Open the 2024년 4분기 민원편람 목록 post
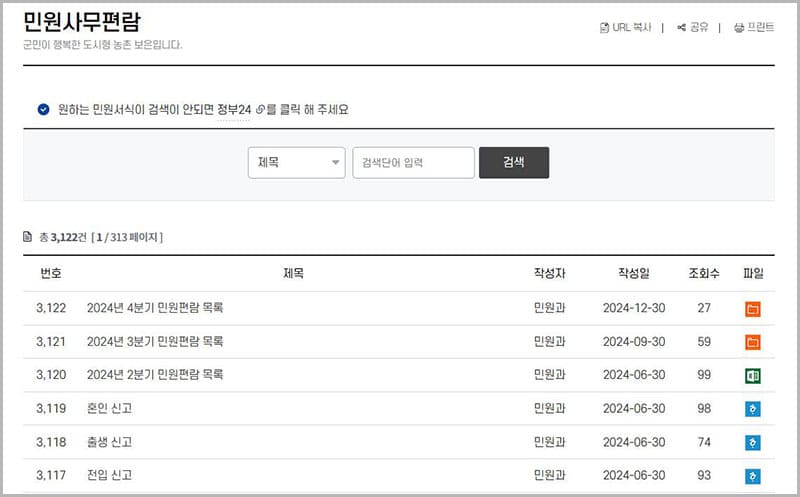The image size is (800, 497). pos(155,308)
